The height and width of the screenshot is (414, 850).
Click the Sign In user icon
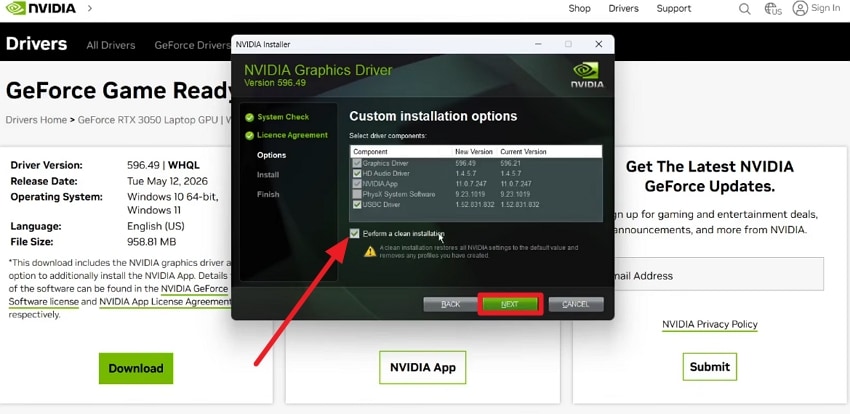pos(800,8)
